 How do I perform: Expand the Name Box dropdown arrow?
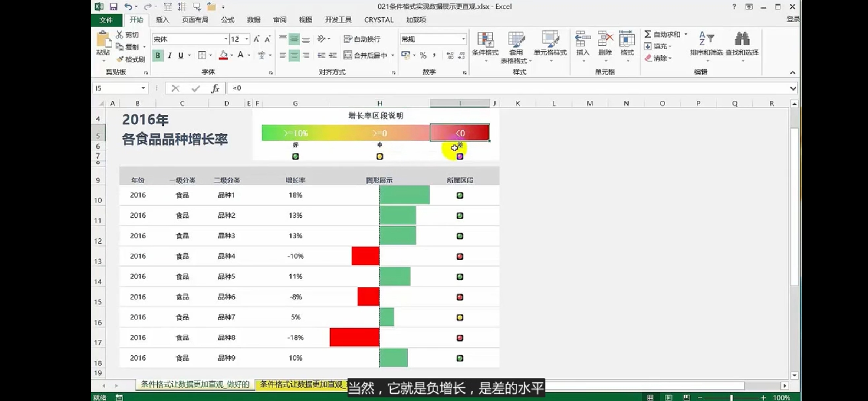click(143, 88)
